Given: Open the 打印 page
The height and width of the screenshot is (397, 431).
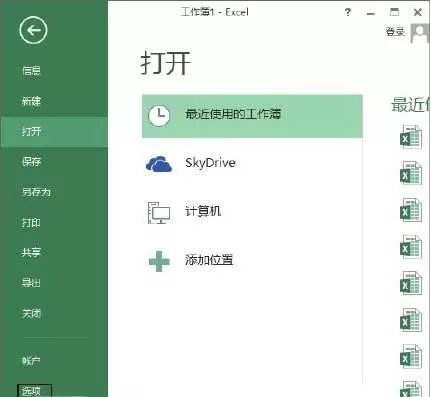Looking at the screenshot, I should click(31, 222).
